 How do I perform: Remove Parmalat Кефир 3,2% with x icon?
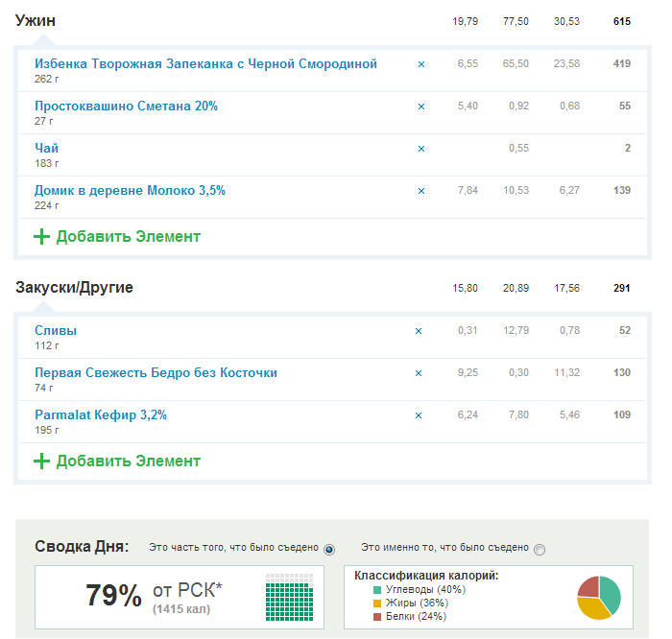(x=419, y=415)
